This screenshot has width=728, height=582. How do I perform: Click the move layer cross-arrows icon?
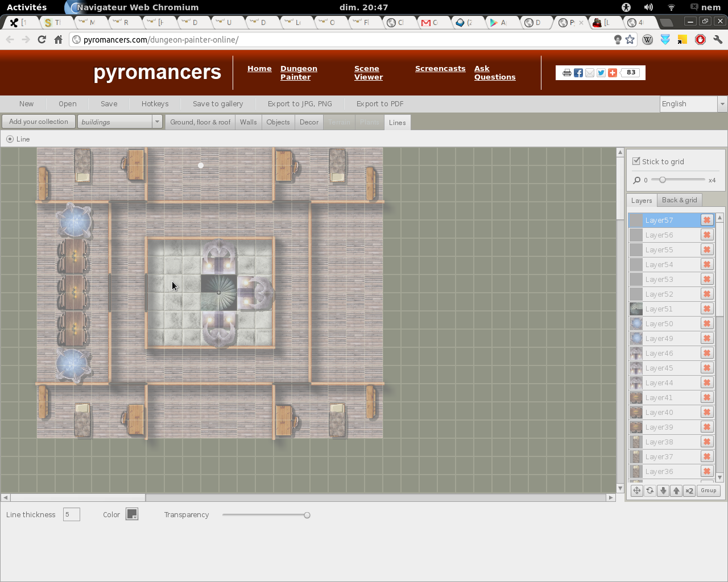click(636, 490)
